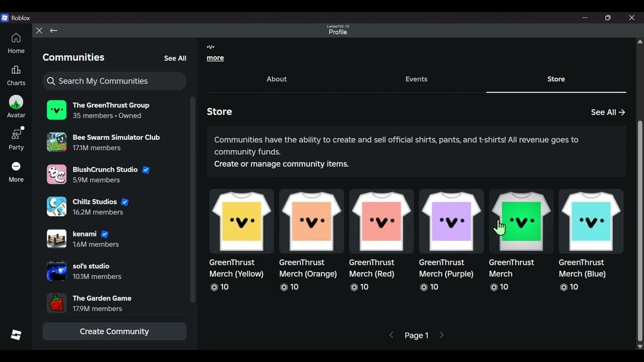644x362 pixels.
Task: Click "35 members • Owned" text
Action: (107, 116)
